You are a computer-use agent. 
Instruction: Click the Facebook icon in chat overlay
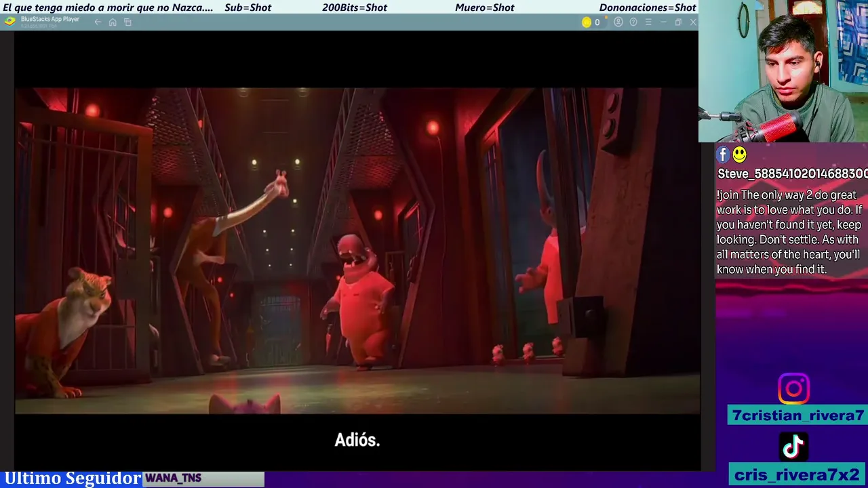[x=723, y=155]
